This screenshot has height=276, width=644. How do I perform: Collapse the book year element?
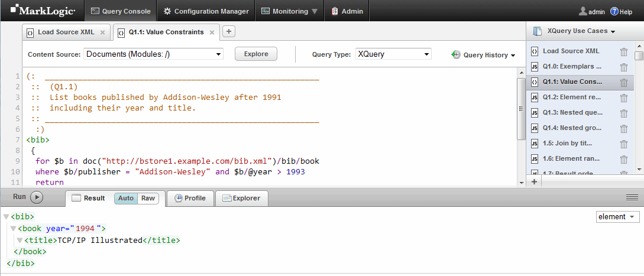[13, 228]
